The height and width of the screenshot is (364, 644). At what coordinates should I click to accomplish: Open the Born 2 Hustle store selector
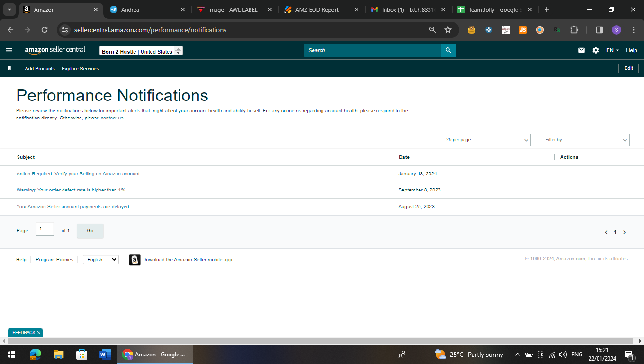141,51
